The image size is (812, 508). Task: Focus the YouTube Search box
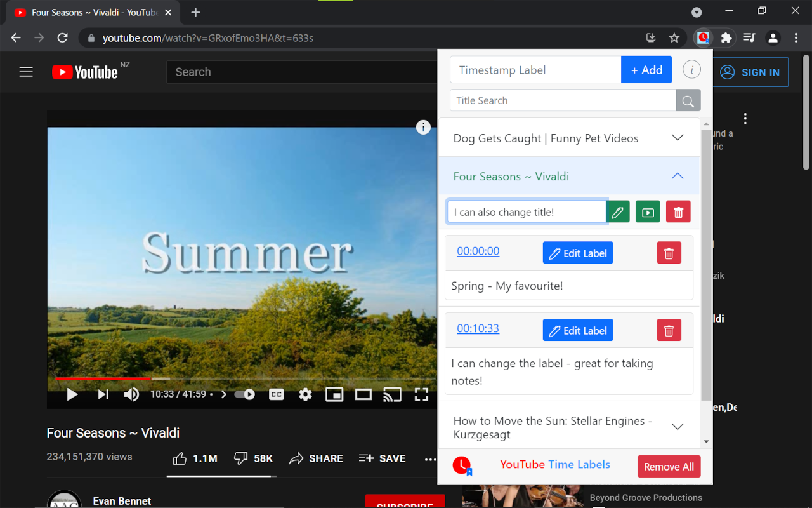(302, 72)
